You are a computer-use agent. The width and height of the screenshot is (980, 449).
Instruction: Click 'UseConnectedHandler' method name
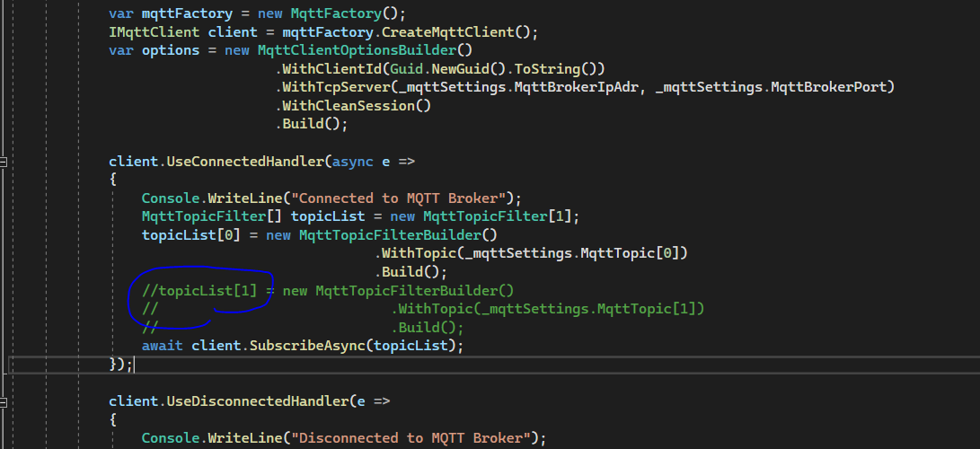(245, 161)
